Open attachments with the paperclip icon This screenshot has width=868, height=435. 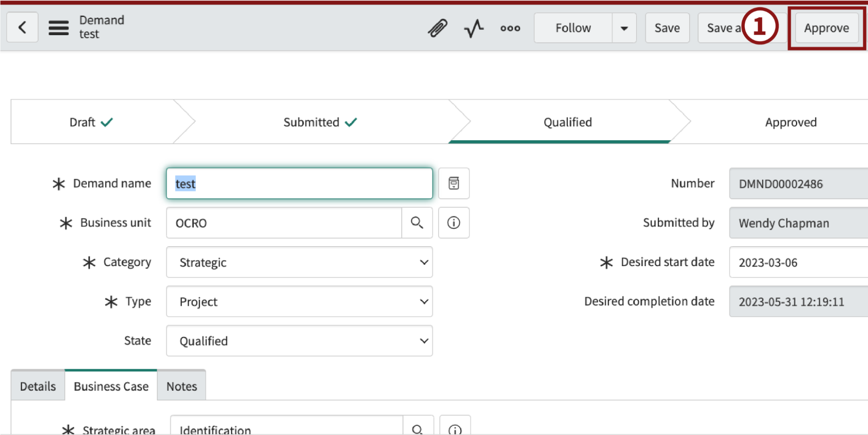click(438, 27)
